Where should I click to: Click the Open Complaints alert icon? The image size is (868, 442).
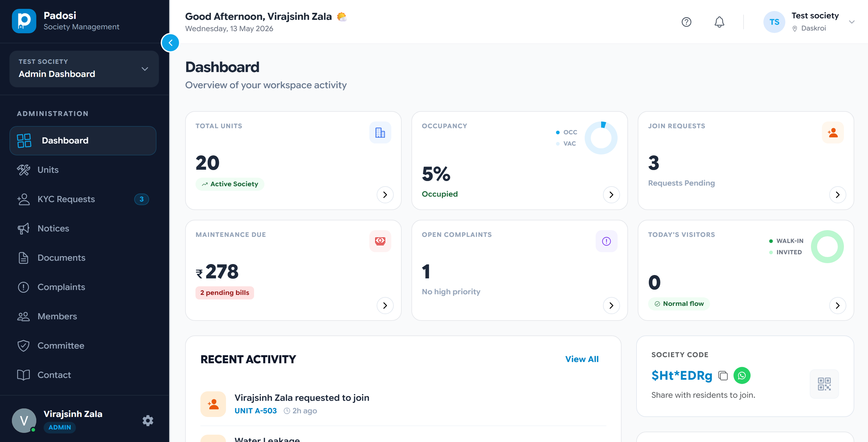(606, 241)
